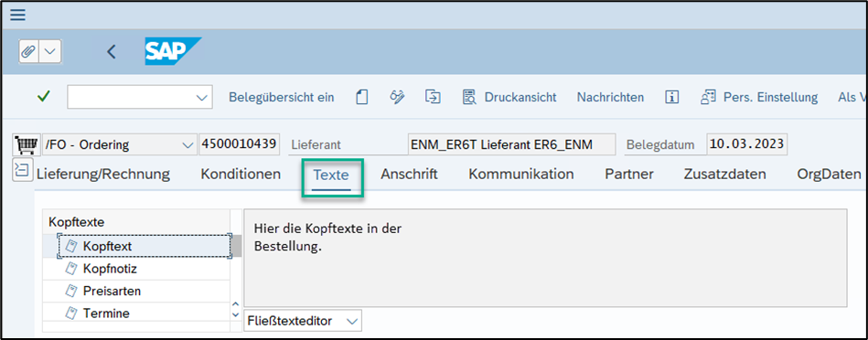Click the purchase order number field
This screenshot has height=340, width=868.
(240, 144)
